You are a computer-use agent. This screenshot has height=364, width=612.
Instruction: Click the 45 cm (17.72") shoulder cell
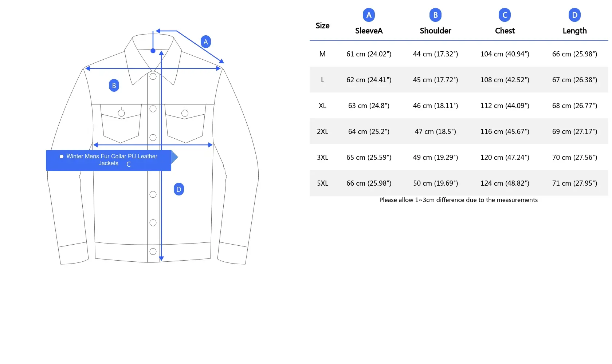pyautogui.click(x=435, y=80)
